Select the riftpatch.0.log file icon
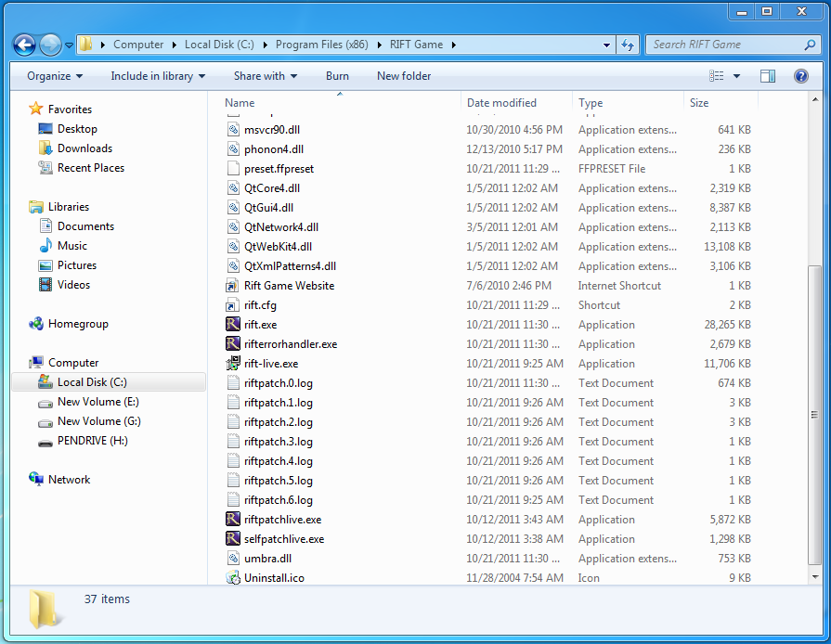 (x=233, y=383)
